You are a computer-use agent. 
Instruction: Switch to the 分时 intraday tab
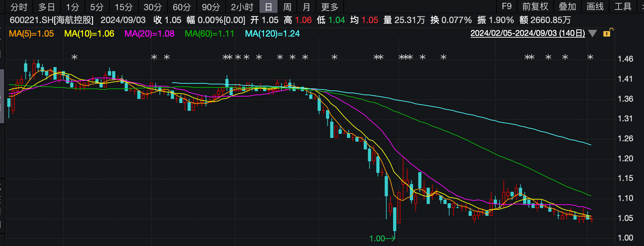point(19,7)
